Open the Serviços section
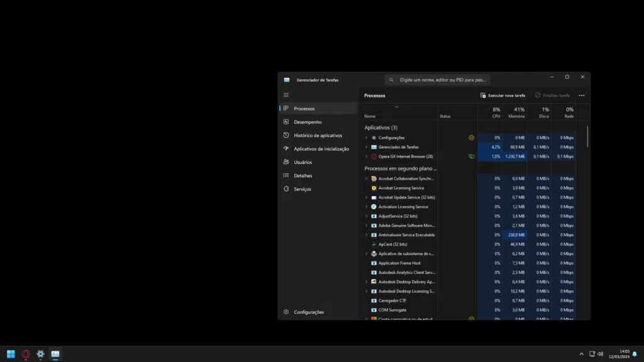The width and height of the screenshot is (644, 362). click(x=304, y=189)
